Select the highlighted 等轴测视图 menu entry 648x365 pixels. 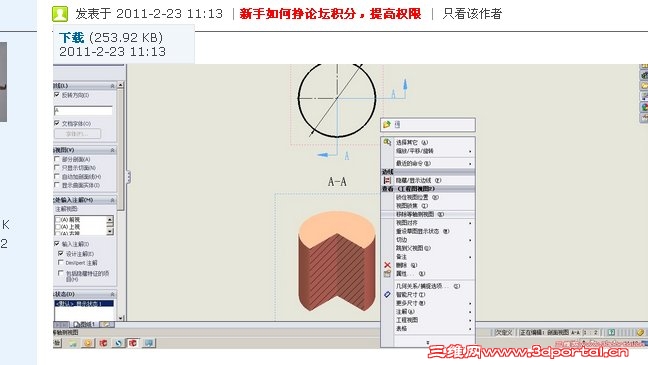coord(428,214)
